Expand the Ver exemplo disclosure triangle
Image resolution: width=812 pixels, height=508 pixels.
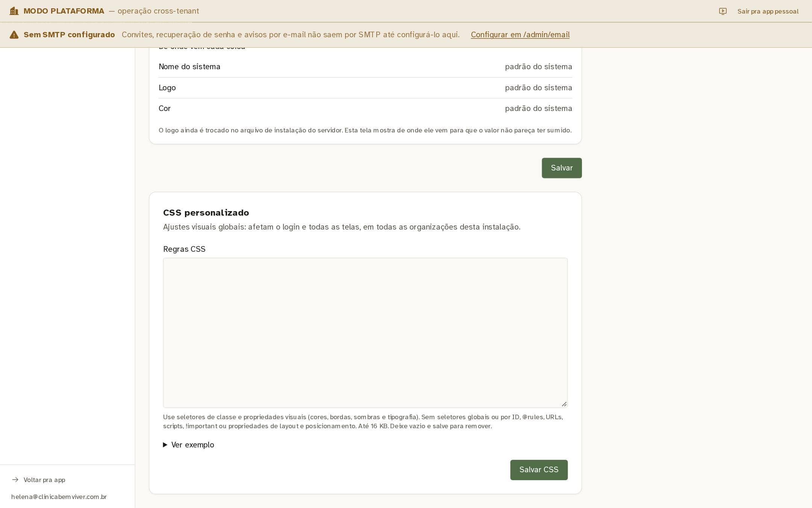click(165, 445)
